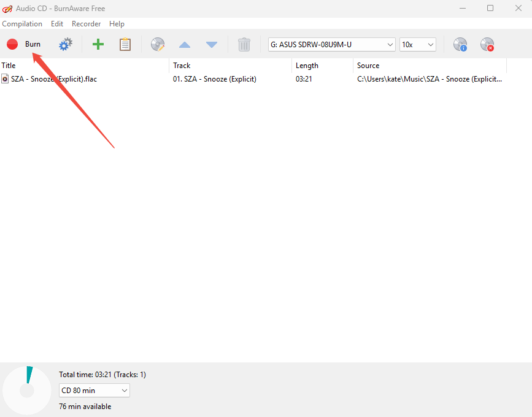Open the Help menu

click(x=117, y=24)
